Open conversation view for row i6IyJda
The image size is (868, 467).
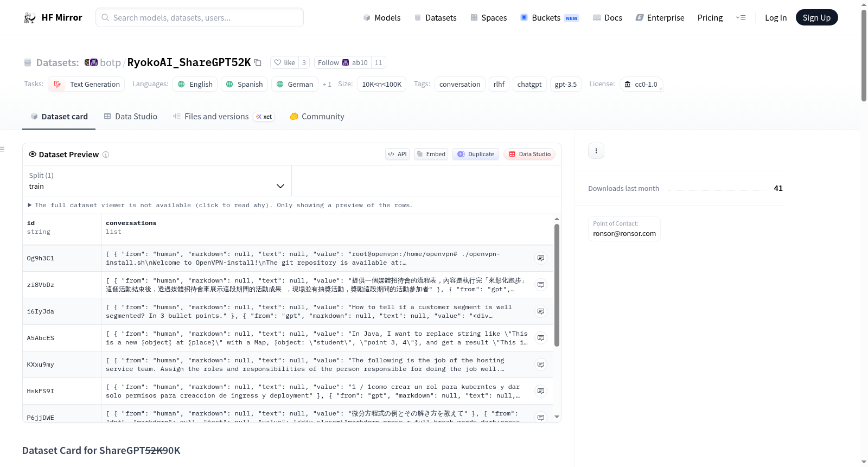541,311
